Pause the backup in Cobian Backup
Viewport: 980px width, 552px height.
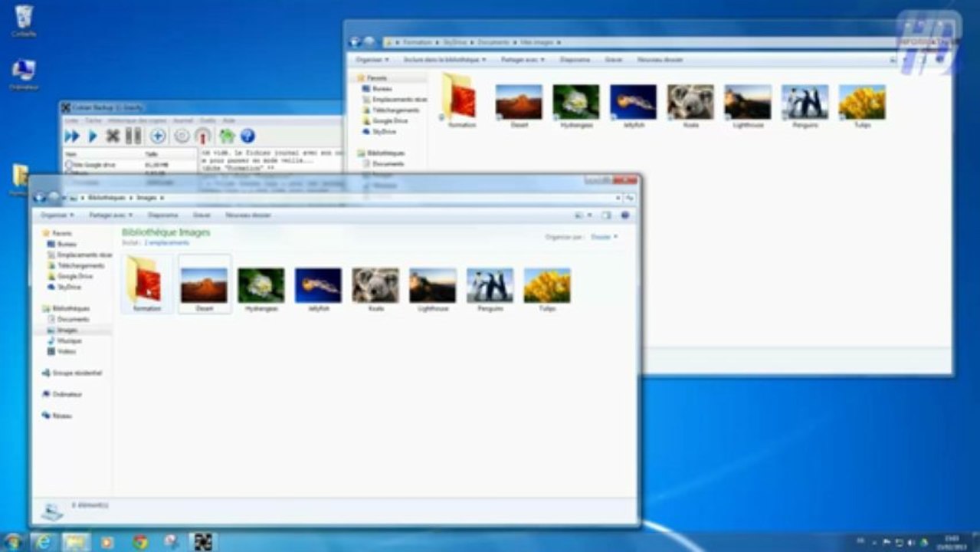(133, 136)
